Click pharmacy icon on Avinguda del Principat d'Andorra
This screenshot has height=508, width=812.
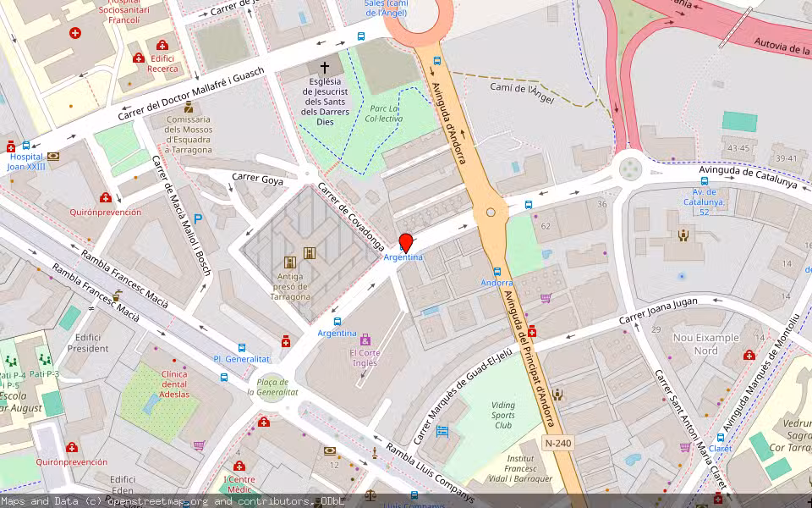532,332
